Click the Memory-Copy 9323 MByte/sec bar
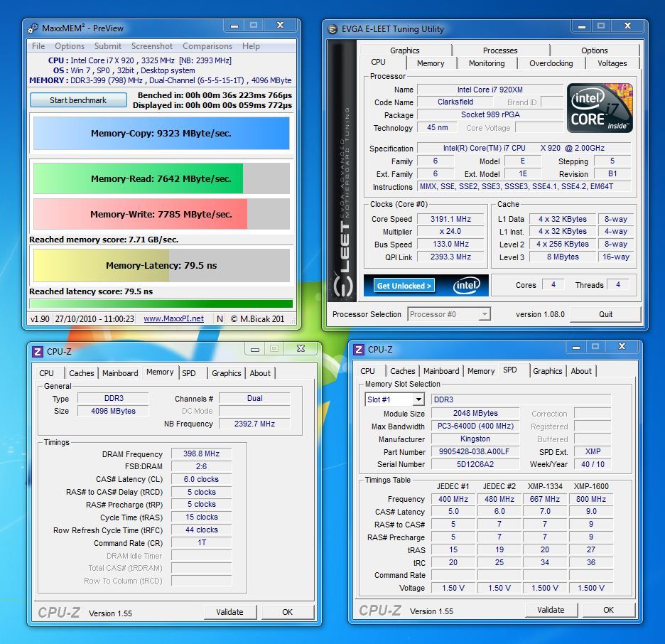This screenshot has height=644, width=665. click(x=161, y=133)
